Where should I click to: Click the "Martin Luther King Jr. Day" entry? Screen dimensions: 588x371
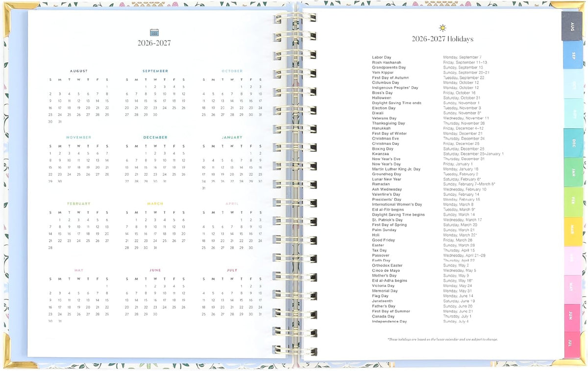(396, 169)
